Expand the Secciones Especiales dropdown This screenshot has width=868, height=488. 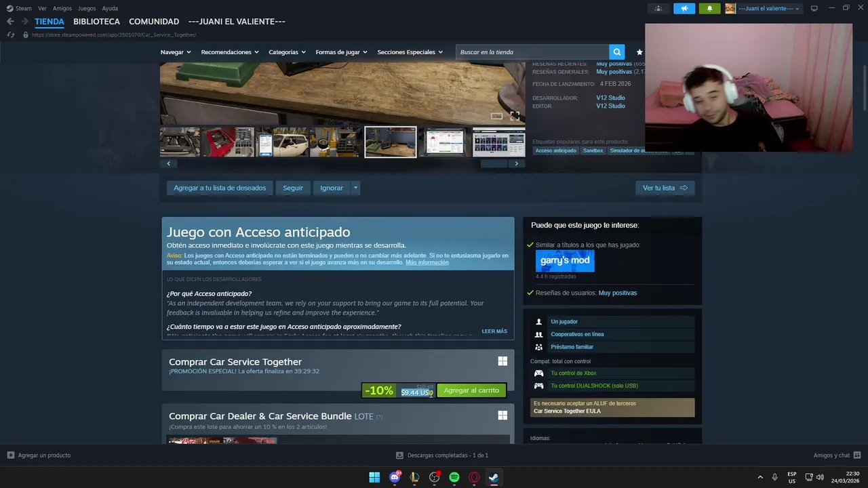[x=410, y=52]
